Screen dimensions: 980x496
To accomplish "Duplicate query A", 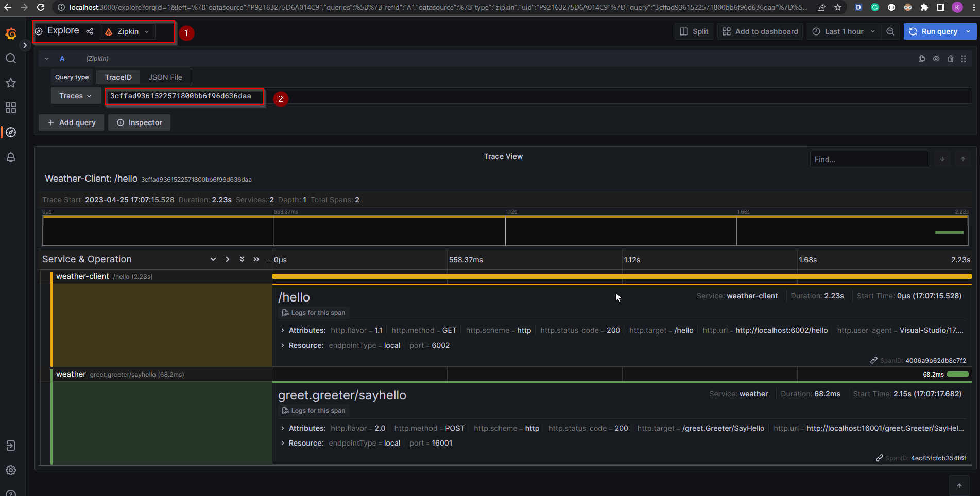I will (922, 59).
